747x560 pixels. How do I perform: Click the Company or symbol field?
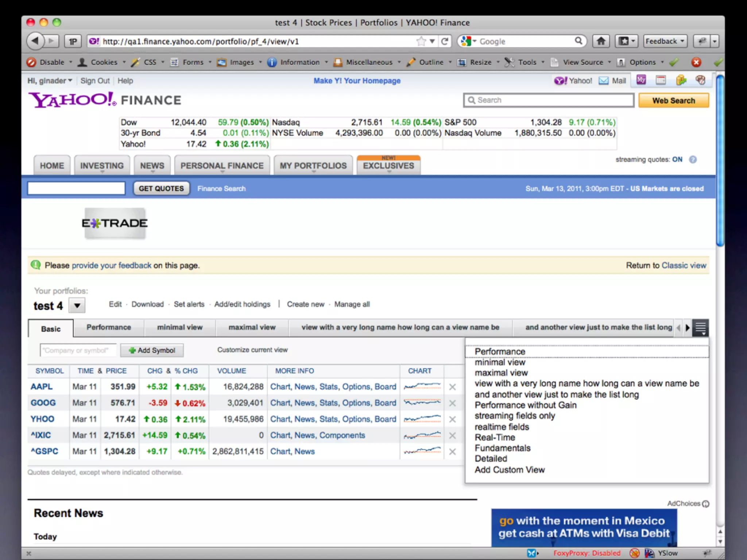78,350
